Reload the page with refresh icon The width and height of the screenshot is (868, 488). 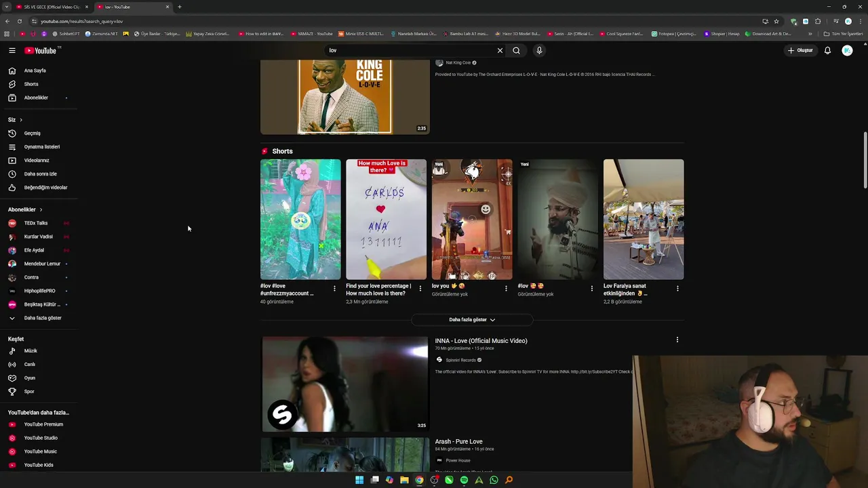tap(19, 21)
